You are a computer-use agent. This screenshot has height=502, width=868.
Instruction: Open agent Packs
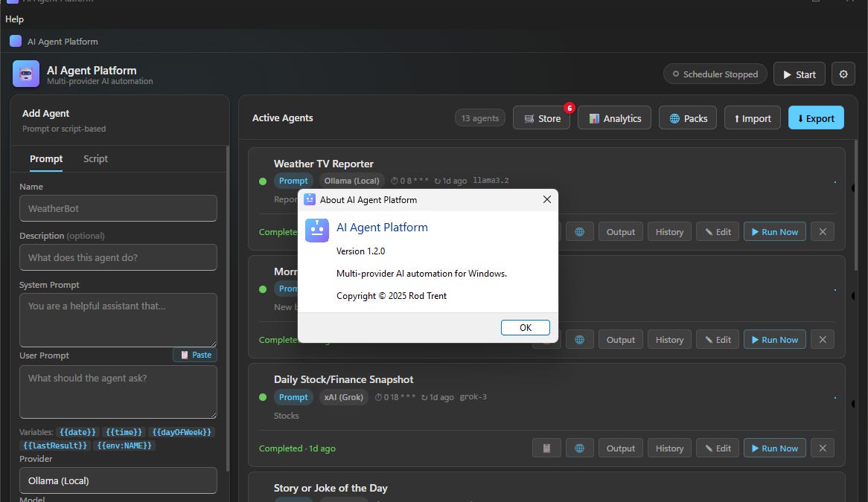(688, 118)
